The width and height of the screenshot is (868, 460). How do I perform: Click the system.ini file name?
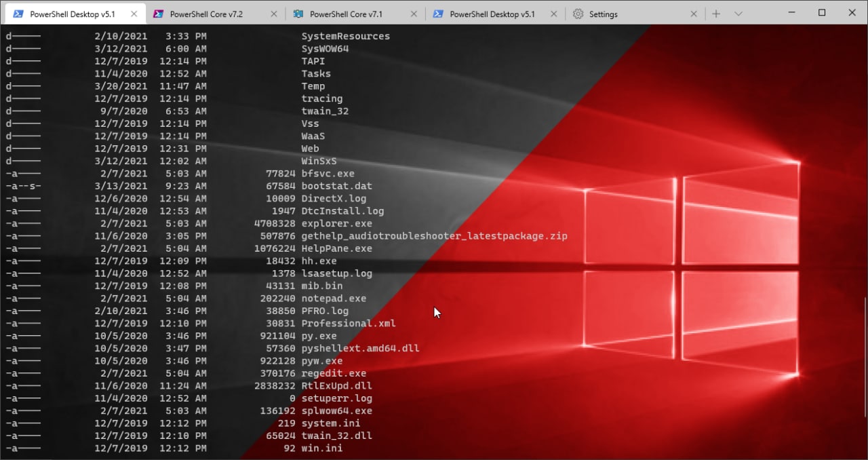coord(331,423)
